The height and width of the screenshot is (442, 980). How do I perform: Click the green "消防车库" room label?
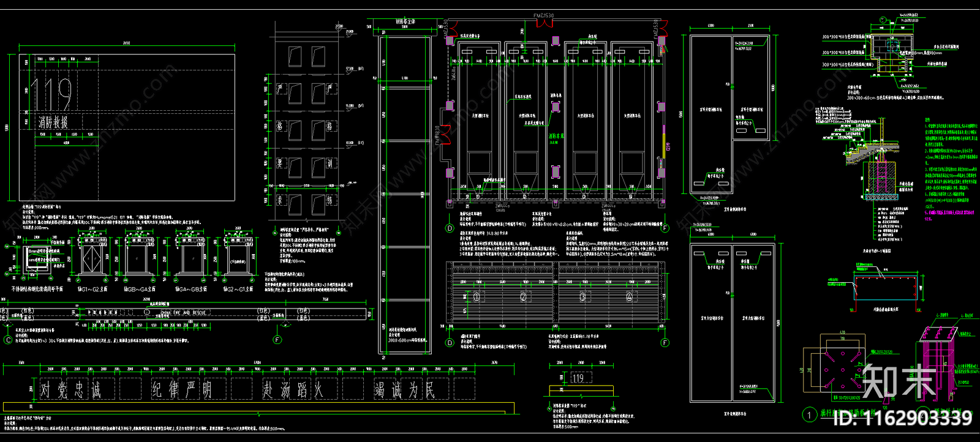(x=556, y=137)
